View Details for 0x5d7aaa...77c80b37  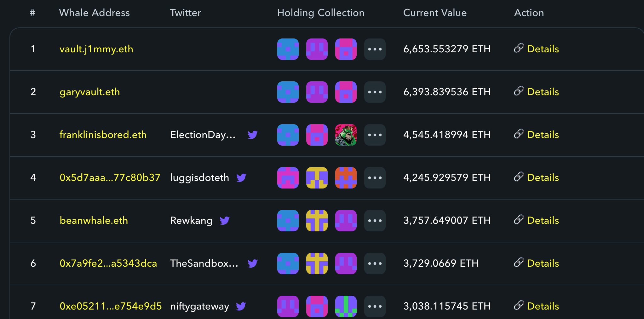pos(543,178)
